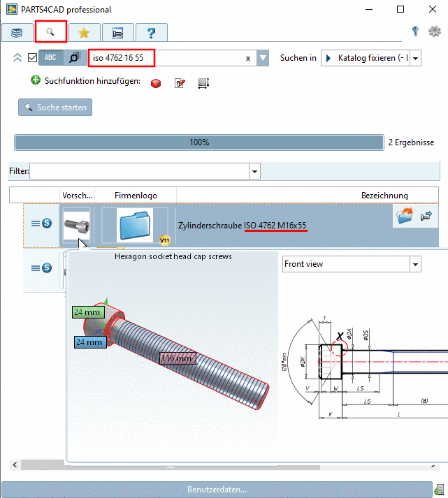The height and width of the screenshot is (498, 448).
Task: Click the status icon next to Benutzerdaten
Action: 440,490
